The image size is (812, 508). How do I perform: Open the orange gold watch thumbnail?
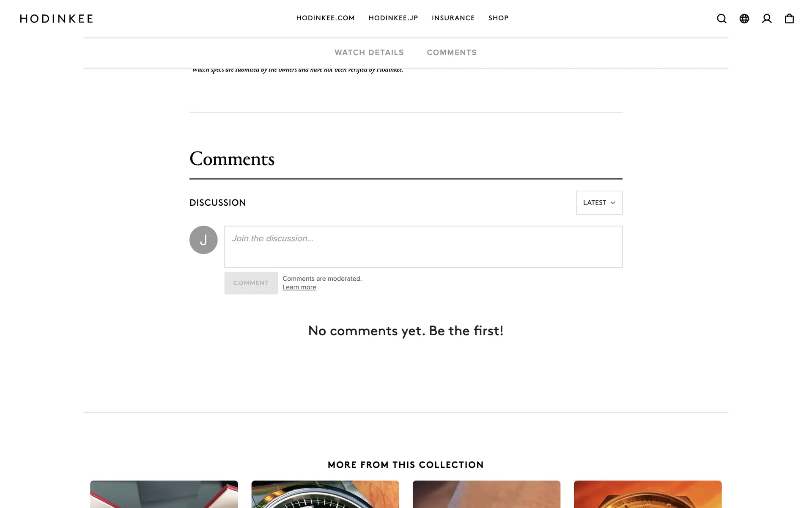[x=647, y=494]
